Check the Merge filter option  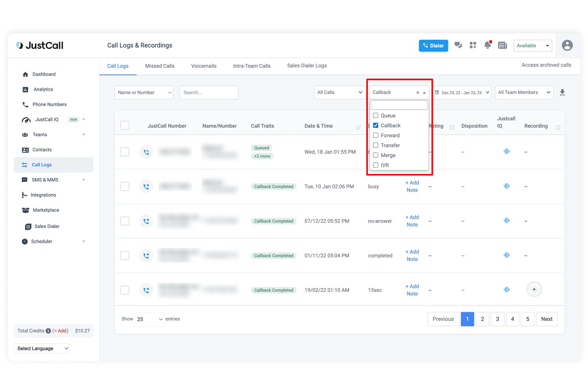(x=375, y=155)
